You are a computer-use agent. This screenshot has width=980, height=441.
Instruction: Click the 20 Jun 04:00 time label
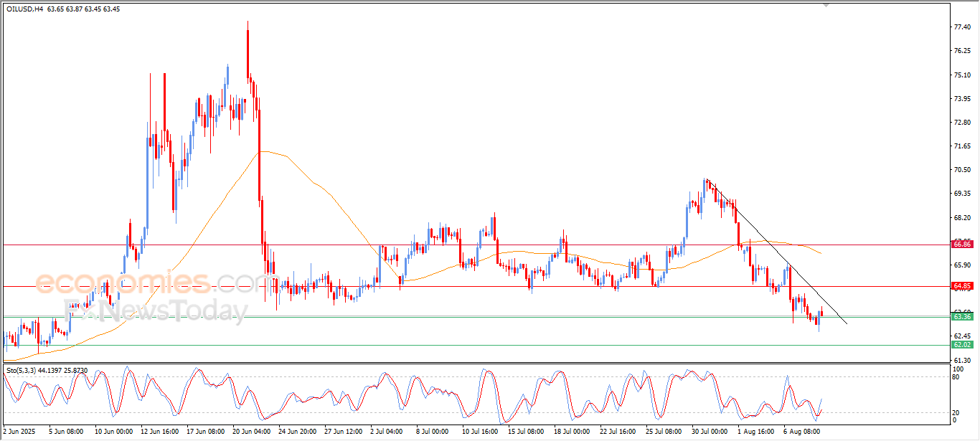[253, 432]
